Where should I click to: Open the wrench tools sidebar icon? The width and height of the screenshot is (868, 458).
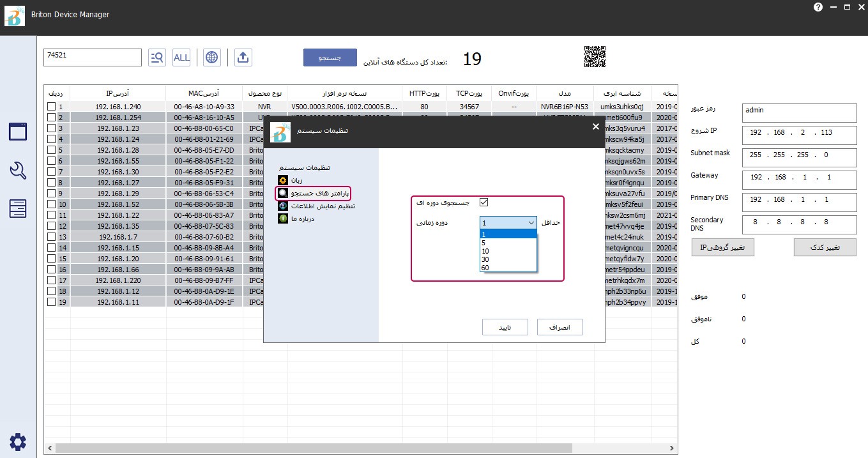18,171
